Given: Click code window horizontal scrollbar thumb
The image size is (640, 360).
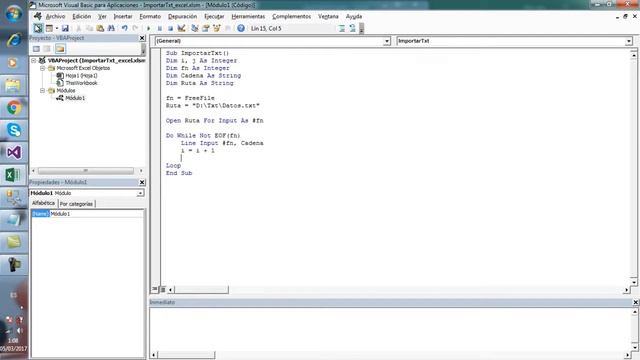Looking at the screenshot, I should tap(202, 290).
